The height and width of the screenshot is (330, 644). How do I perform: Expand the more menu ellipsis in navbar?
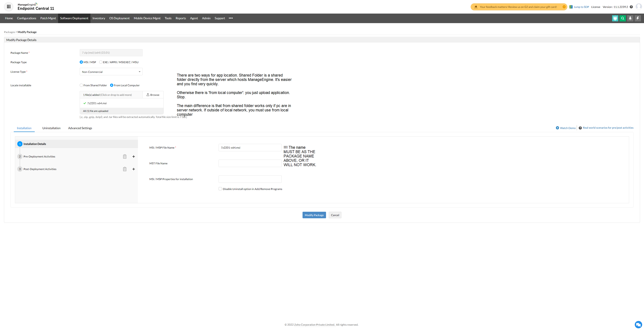(x=231, y=18)
